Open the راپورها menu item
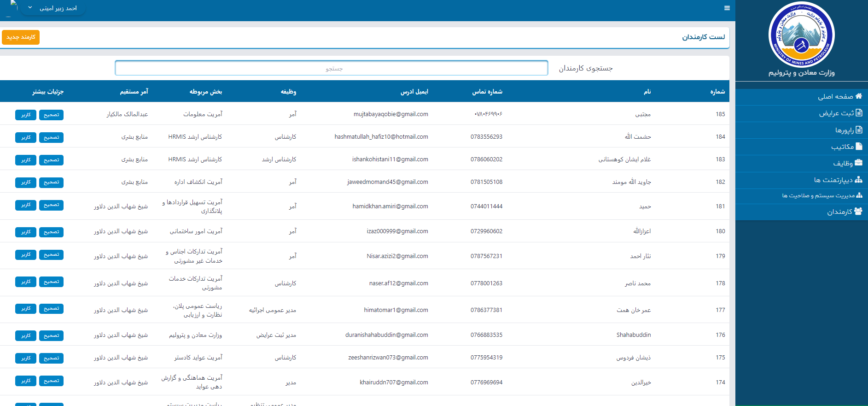 [x=844, y=130]
